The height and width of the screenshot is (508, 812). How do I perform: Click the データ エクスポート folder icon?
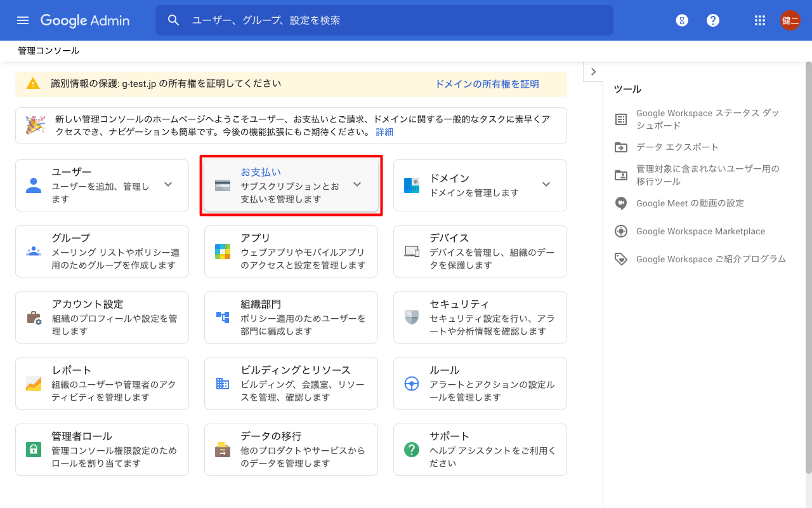(x=621, y=147)
